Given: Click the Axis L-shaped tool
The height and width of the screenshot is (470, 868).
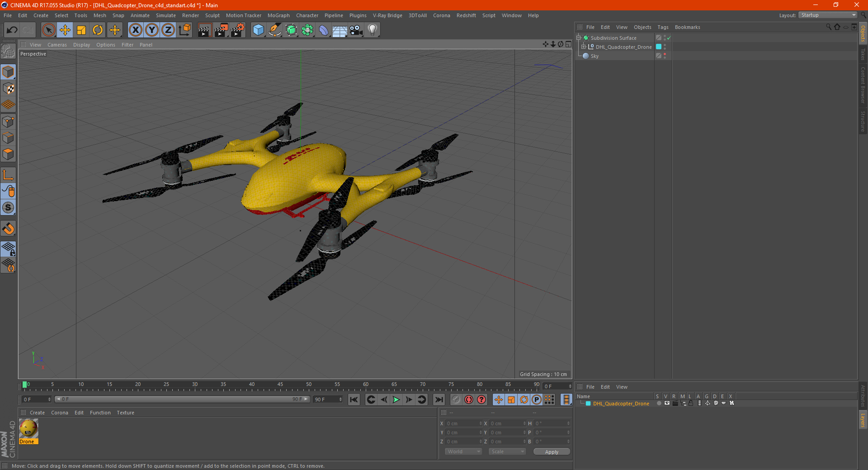Looking at the screenshot, I should click(x=8, y=175).
